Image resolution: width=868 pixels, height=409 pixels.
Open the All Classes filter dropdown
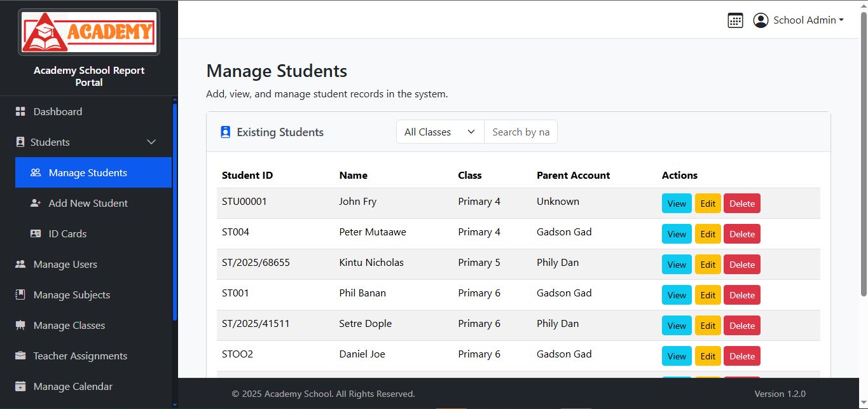click(x=440, y=132)
